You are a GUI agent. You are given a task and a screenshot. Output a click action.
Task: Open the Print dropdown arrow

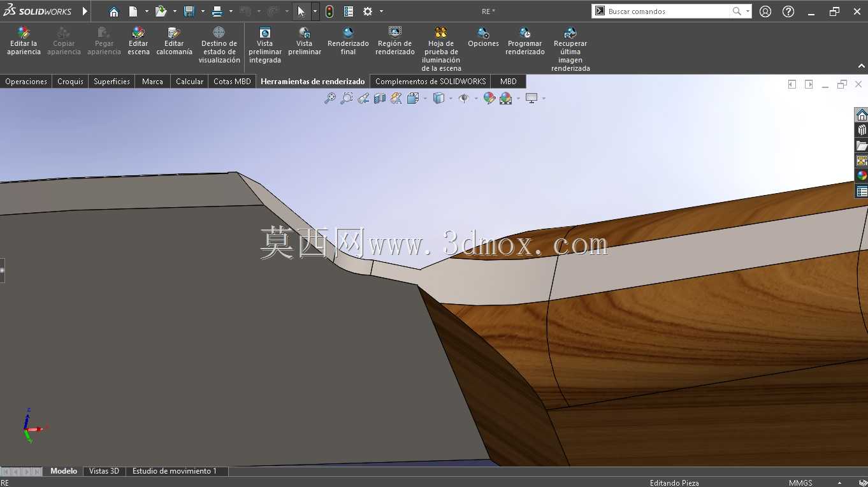[x=231, y=11]
